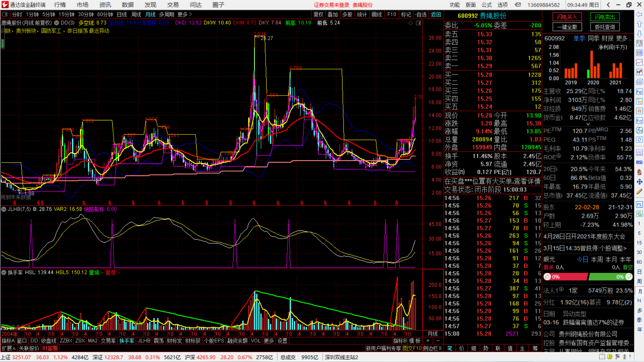The width and height of the screenshot is (644, 362).
Task: Open the F10 company info sidebar icon
Action: pyautogui.click(x=639, y=92)
